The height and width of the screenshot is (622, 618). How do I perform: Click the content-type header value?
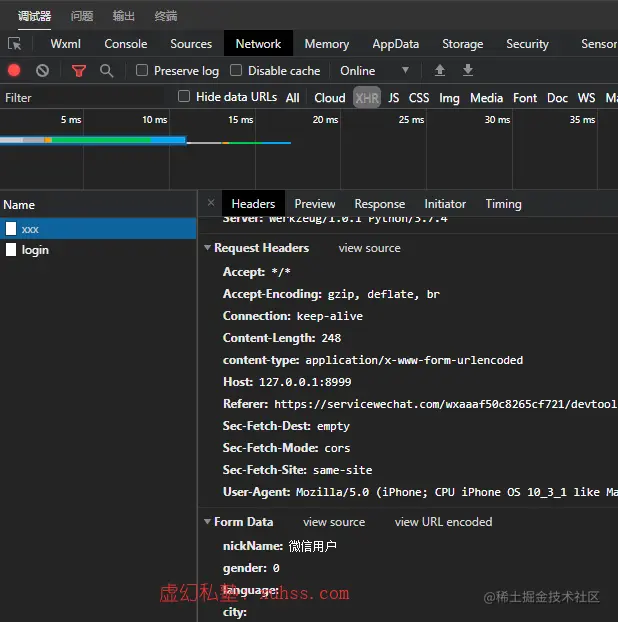[x=414, y=360]
